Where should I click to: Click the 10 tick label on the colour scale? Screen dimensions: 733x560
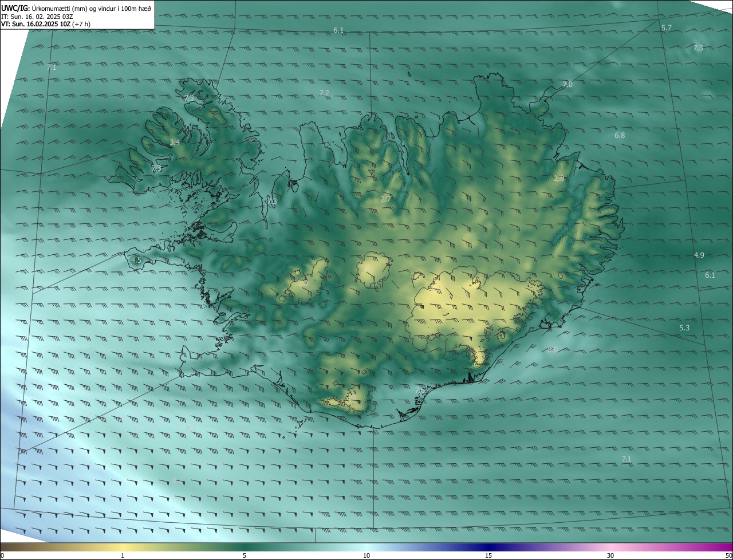click(x=366, y=555)
